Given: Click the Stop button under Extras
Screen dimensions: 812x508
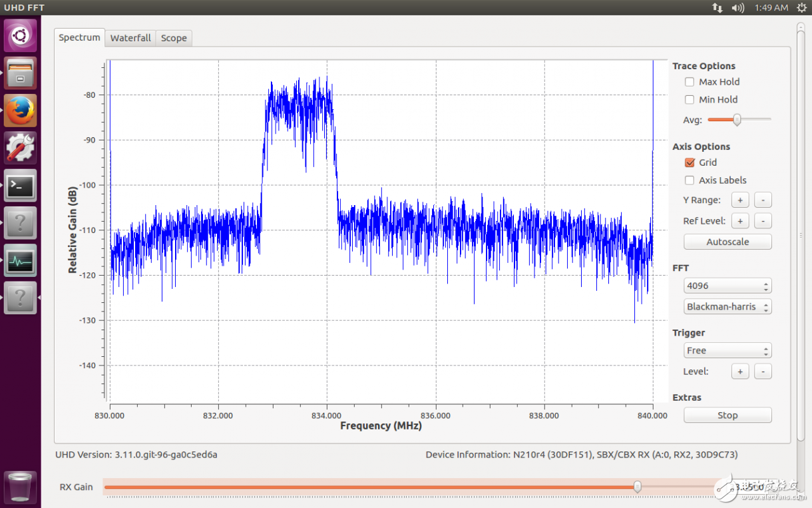Looking at the screenshot, I should pyautogui.click(x=727, y=415).
